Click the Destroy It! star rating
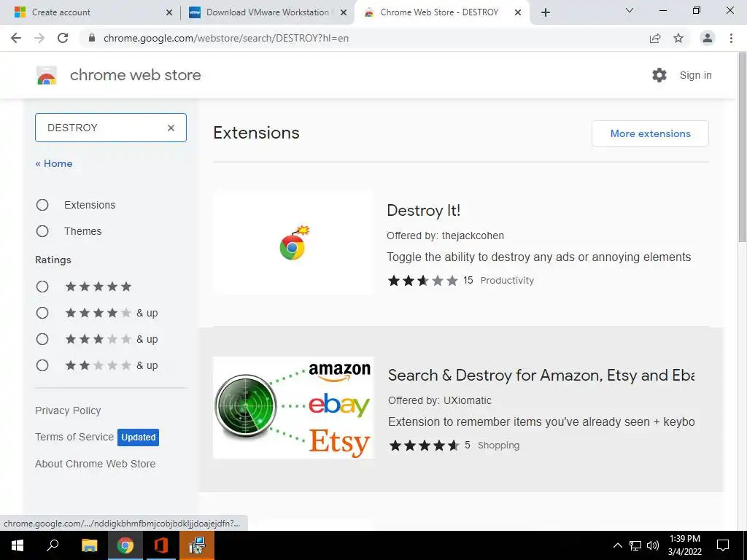 (423, 281)
